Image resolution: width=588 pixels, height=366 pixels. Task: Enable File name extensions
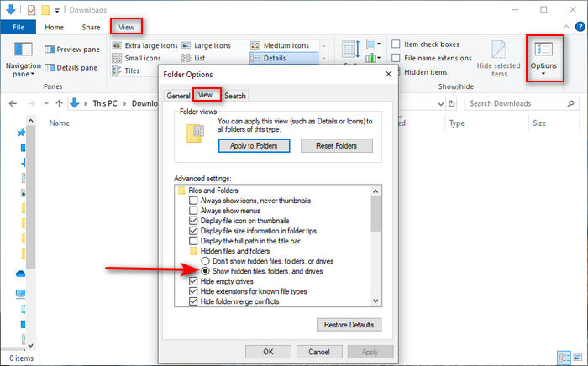pos(396,58)
